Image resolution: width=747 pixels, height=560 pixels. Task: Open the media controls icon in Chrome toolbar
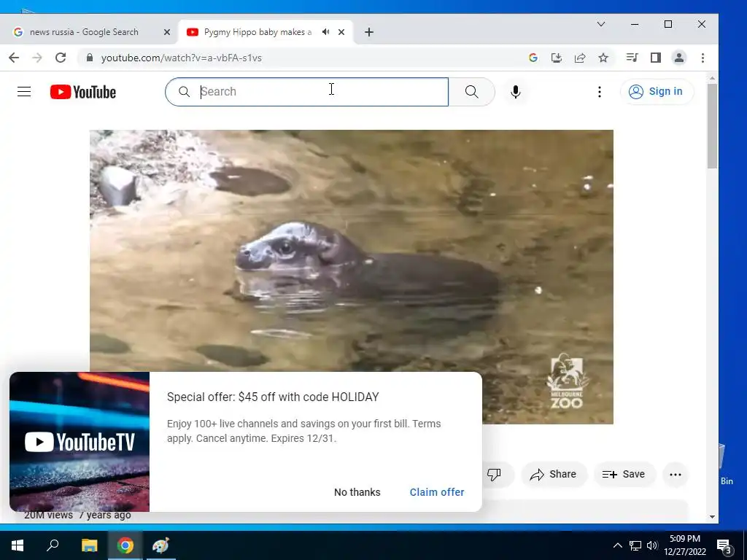(x=632, y=58)
